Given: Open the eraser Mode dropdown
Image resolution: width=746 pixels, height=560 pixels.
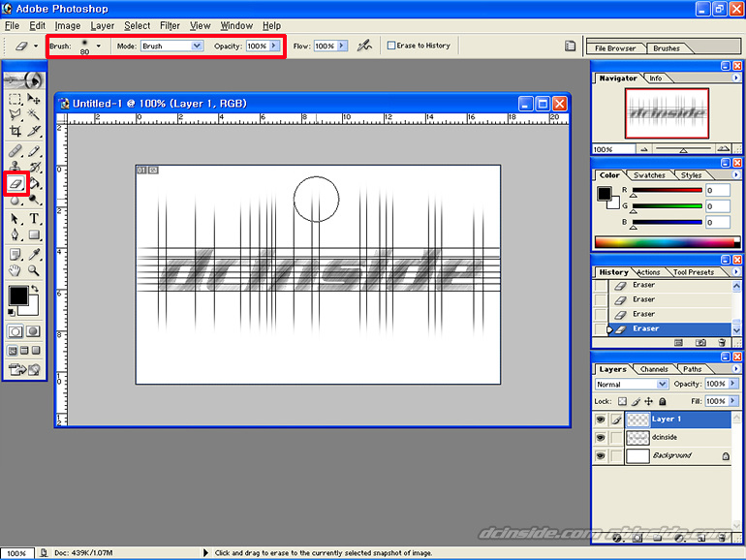Looking at the screenshot, I should tap(197, 46).
